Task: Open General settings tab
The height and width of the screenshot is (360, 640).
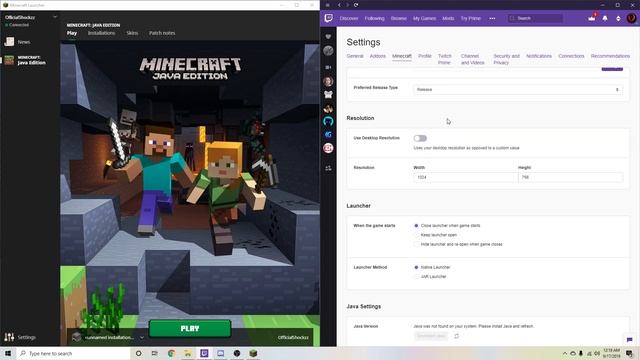Action: click(x=355, y=56)
